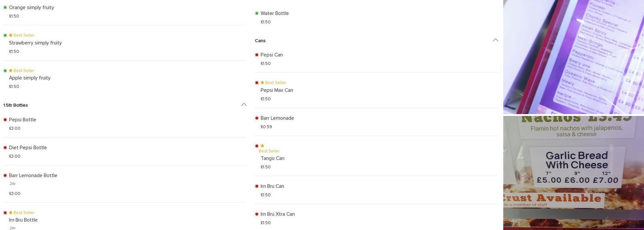Choose the Pepsi Can item

[271, 55]
